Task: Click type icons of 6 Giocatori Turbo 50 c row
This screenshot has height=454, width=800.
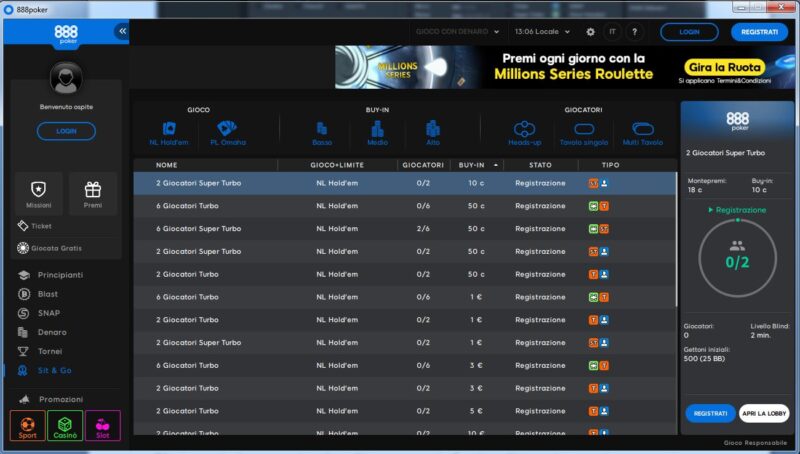Action: (598, 206)
